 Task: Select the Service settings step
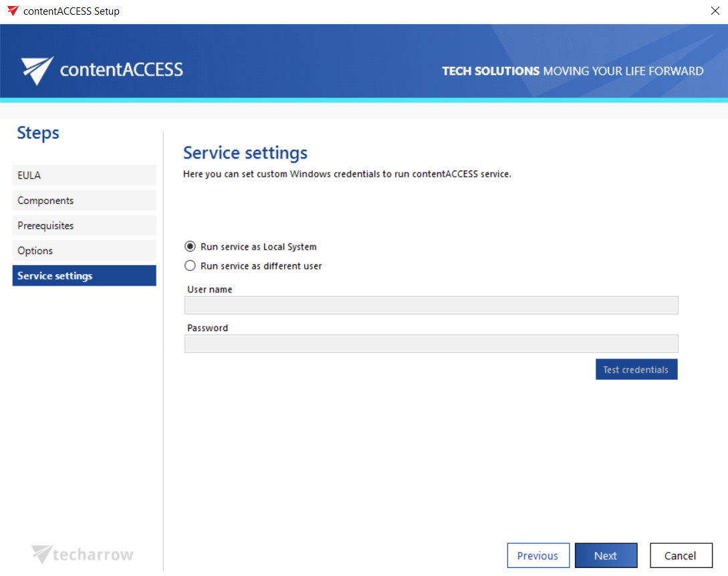84,276
